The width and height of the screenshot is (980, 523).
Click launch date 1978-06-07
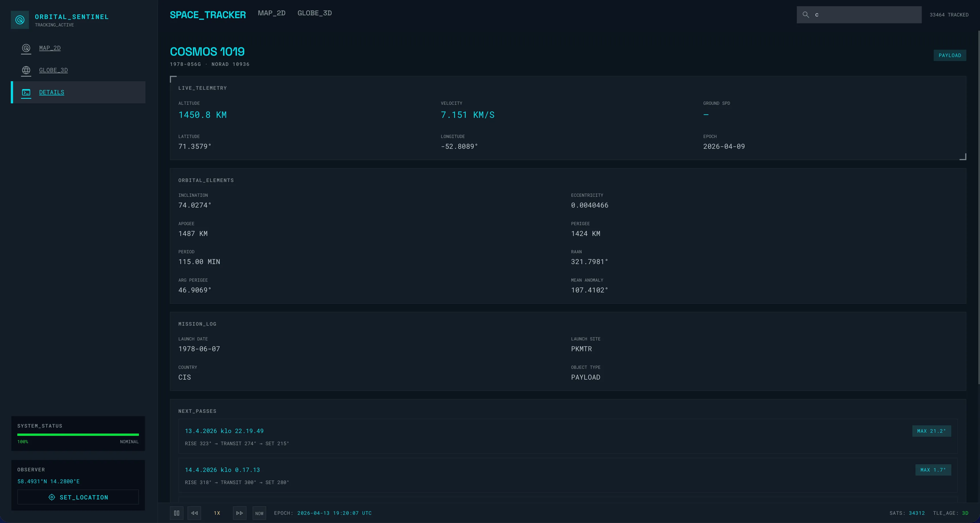199,349
